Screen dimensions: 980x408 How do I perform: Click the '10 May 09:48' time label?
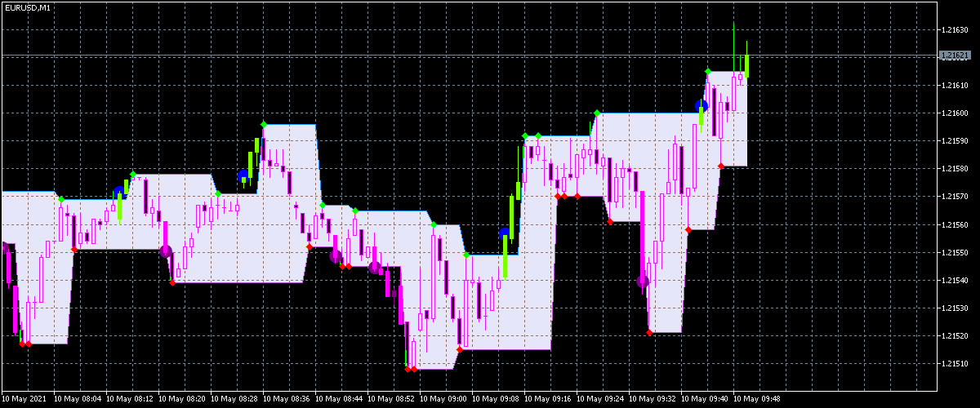tap(757, 400)
